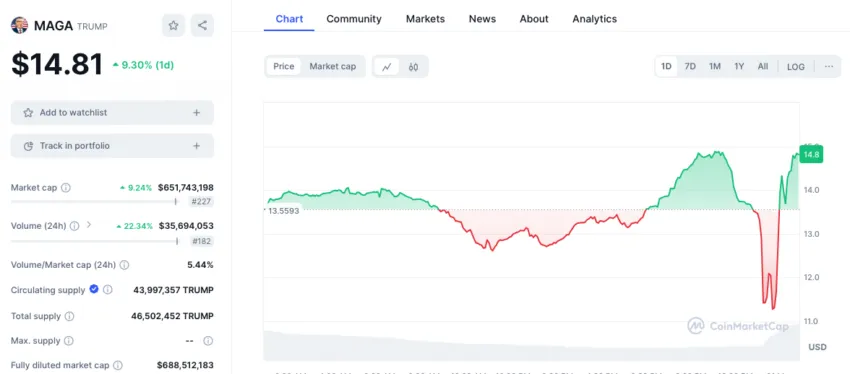850x374 pixels.
Task: Toggle chart to Market cap view
Action: [333, 67]
